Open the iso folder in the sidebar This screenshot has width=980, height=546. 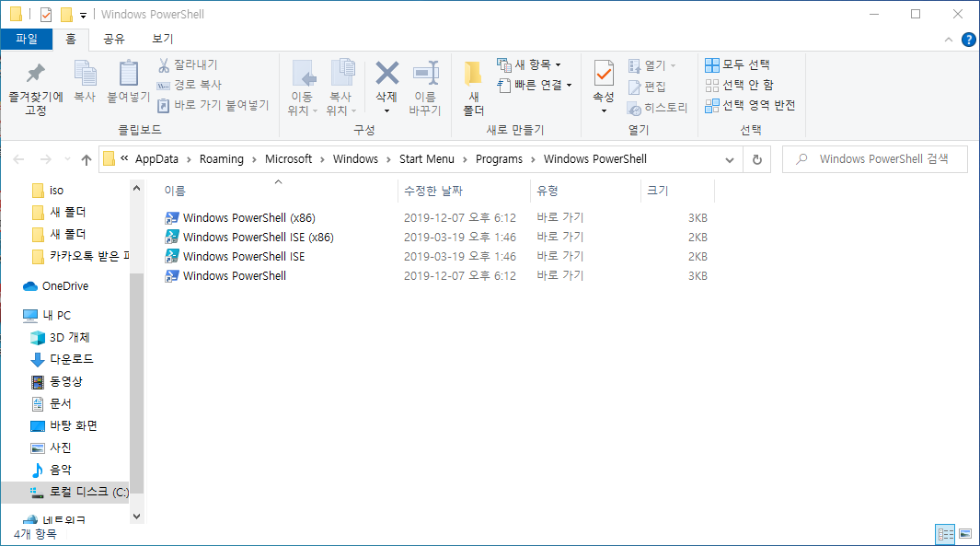click(56, 190)
